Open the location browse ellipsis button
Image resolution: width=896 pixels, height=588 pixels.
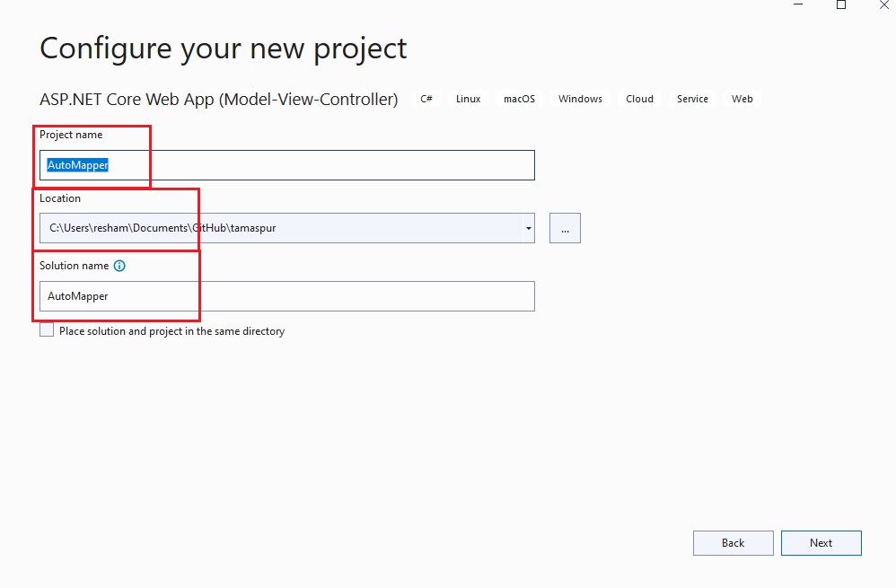[565, 228]
